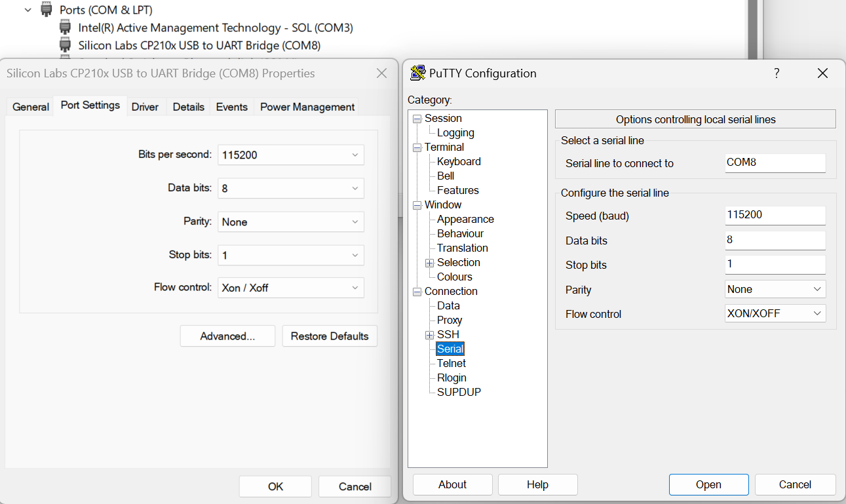The height and width of the screenshot is (504, 846).
Task: Open the Events tab
Action: click(x=232, y=107)
